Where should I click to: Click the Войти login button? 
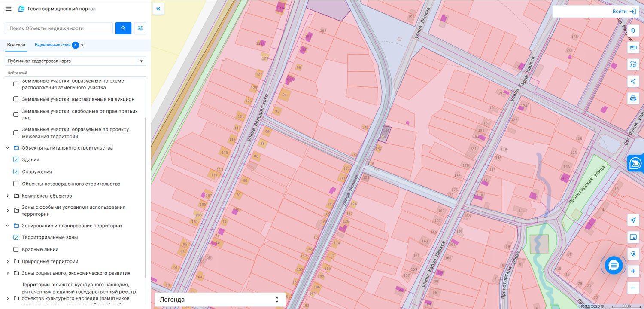tap(624, 12)
